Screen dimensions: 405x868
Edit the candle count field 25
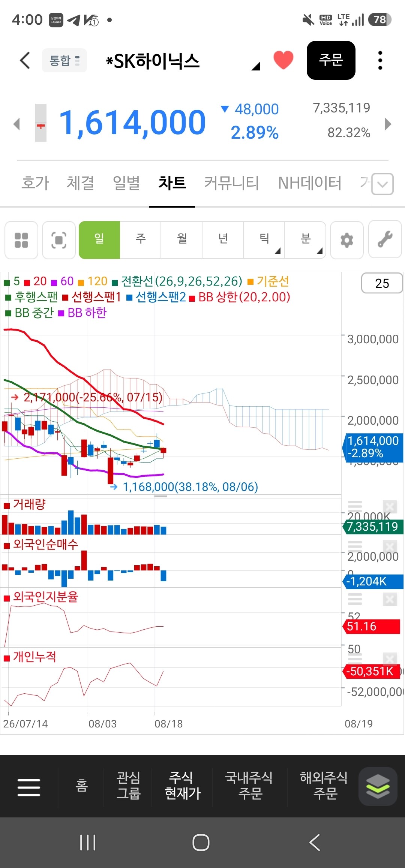coord(382,283)
